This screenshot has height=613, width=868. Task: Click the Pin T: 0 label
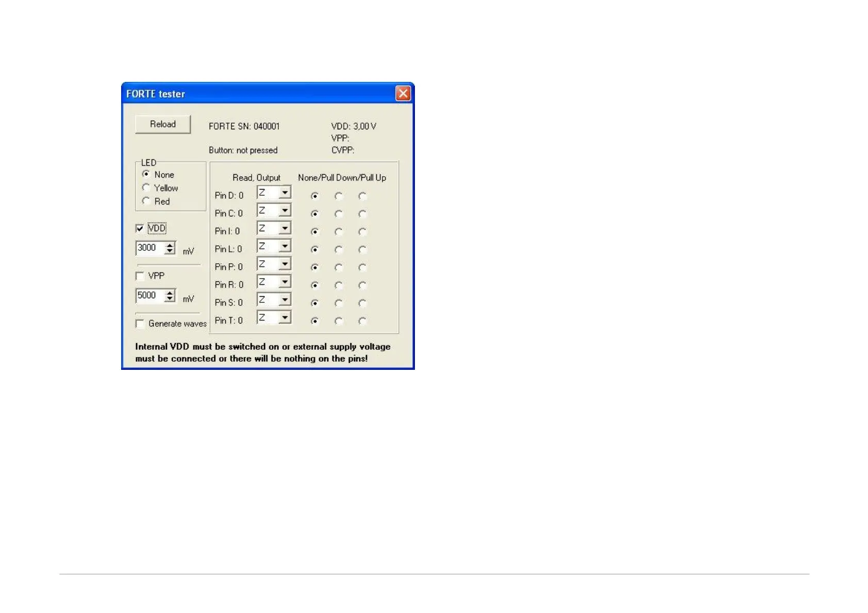(229, 320)
